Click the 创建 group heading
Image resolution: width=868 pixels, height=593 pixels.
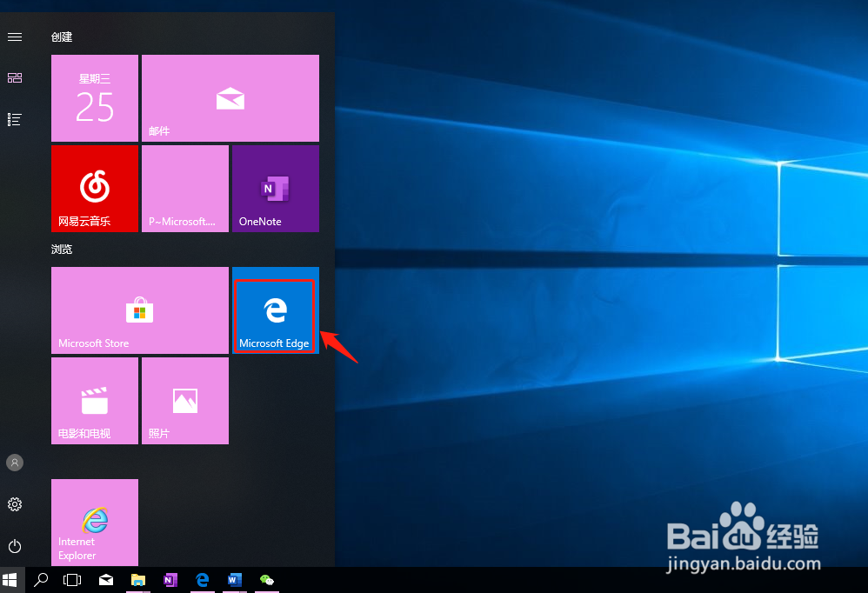click(62, 37)
